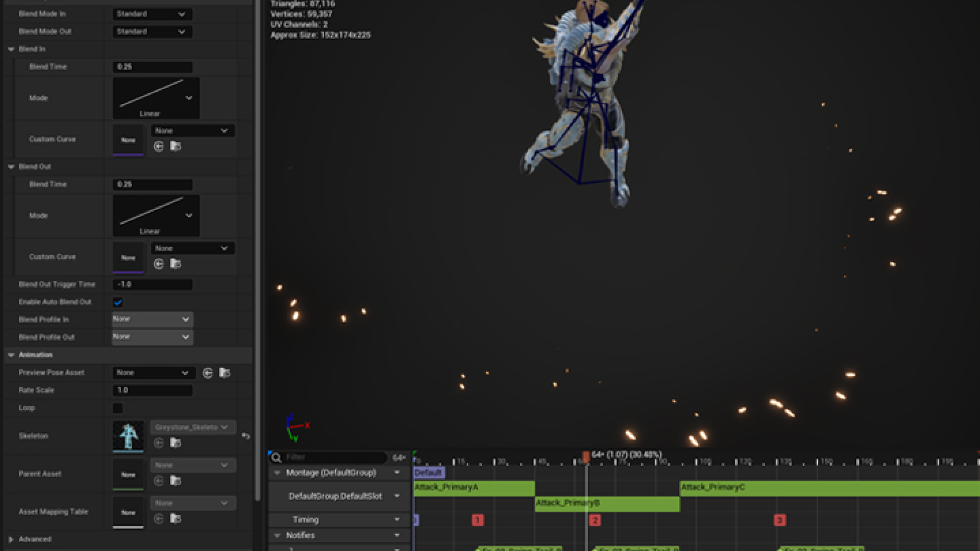Image resolution: width=980 pixels, height=551 pixels.
Task: Click Rate Scale value field
Action: 152,390
